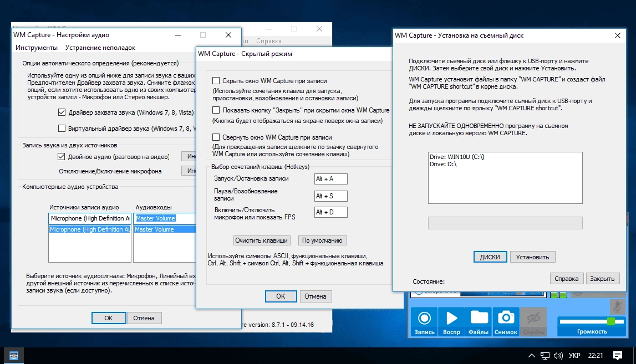Show hidden system tray icons
Screen dimensions: 636x364
531,356
